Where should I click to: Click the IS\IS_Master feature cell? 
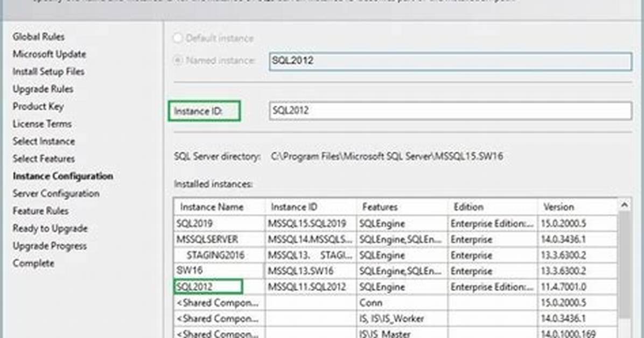tap(402, 334)
